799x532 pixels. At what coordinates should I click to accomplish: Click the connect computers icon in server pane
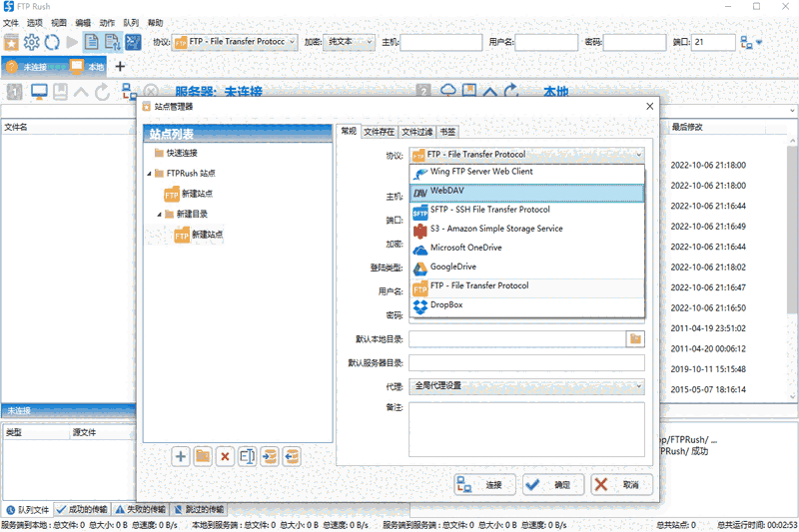click(x=129, y=92)
